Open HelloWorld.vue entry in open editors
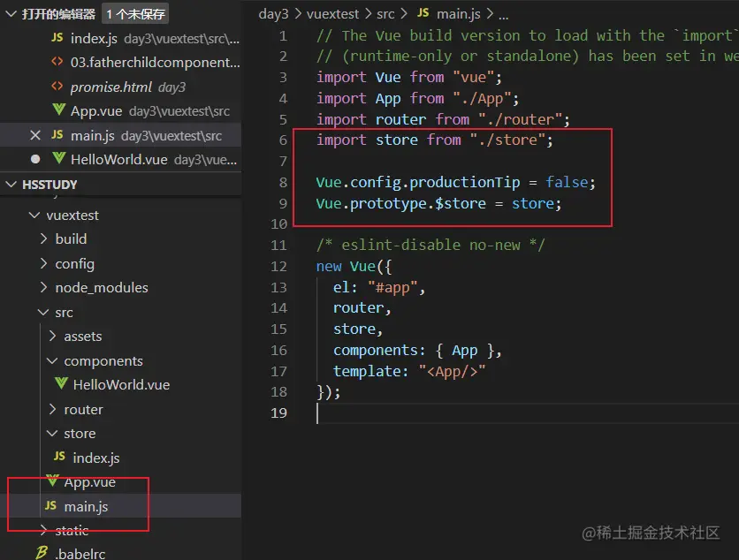Screen dimensions: 739x560 tap(120, 160)
